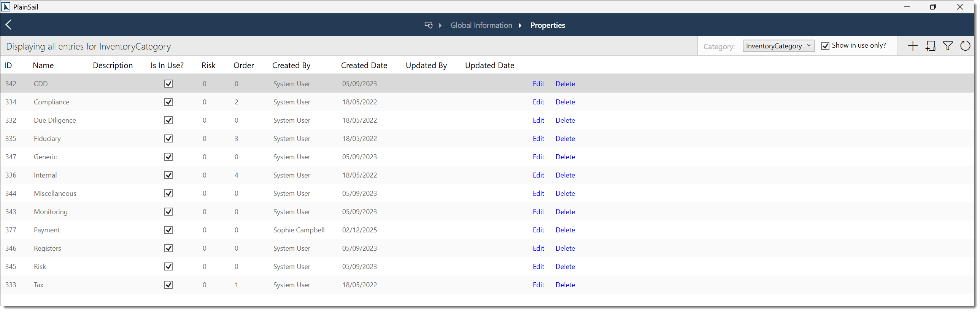Go to Global Information breadcrumb

[x=481, y=26]
